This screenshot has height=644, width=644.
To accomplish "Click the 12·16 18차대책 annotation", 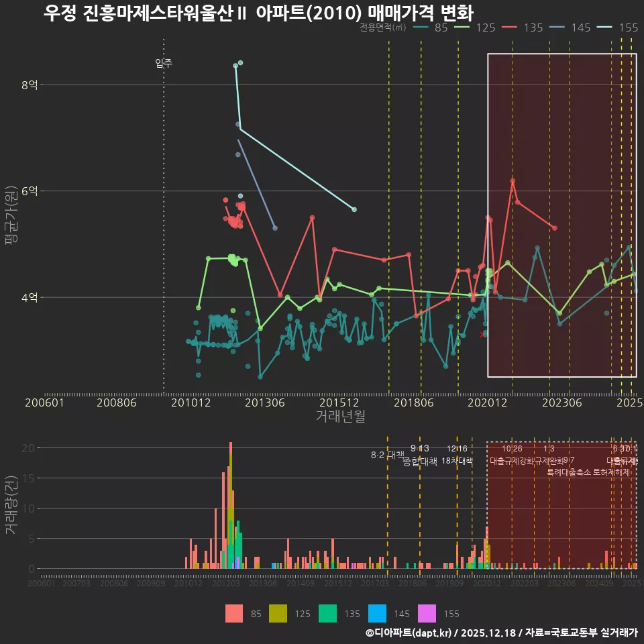I will pos(457,454).
